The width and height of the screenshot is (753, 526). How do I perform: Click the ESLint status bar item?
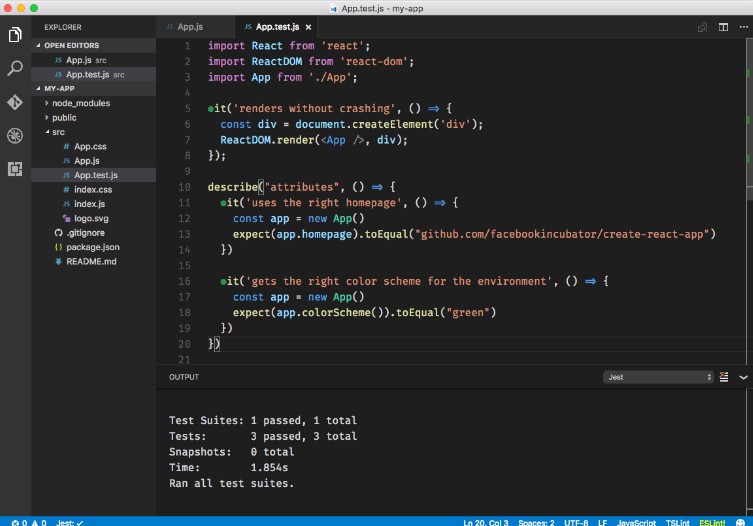click(x=713, y=521)
